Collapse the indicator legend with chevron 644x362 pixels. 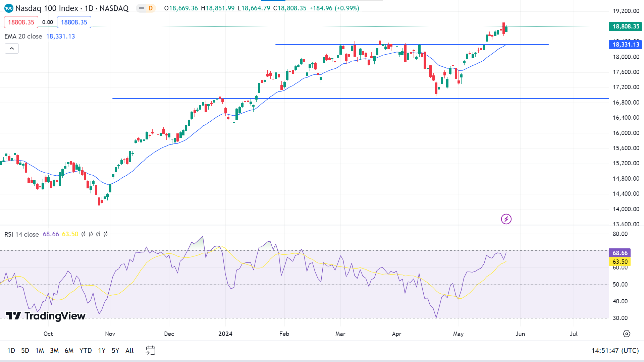pos(12,49)
